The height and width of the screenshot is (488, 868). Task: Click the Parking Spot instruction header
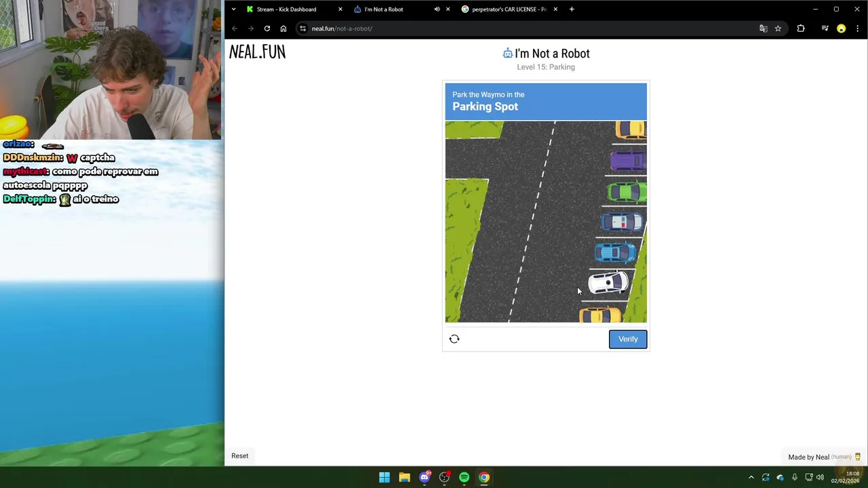[485, 106]
